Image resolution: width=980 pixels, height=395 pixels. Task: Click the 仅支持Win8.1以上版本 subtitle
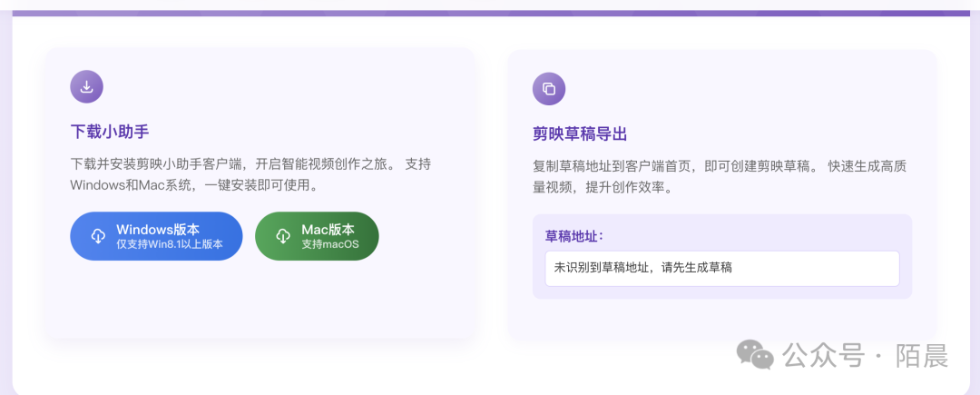tap(170, 244)
